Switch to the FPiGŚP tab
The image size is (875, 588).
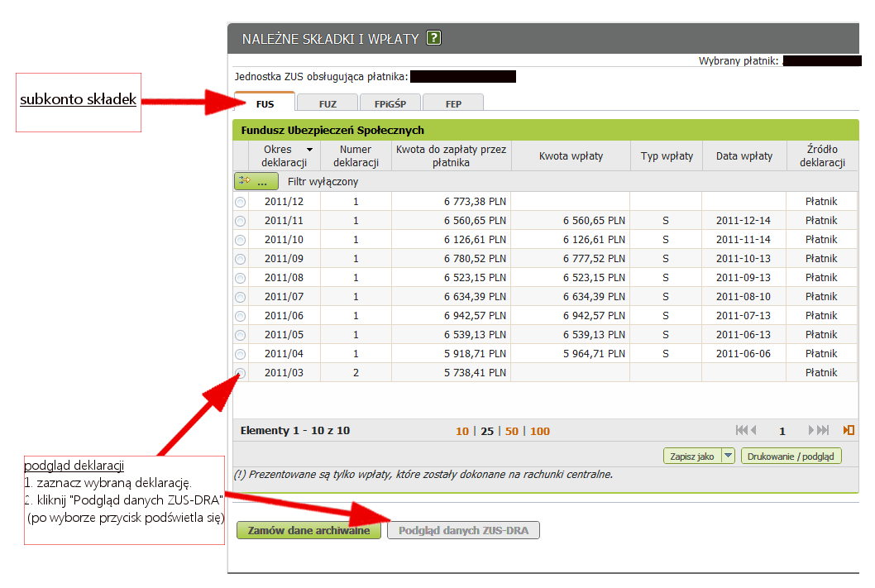390,103
